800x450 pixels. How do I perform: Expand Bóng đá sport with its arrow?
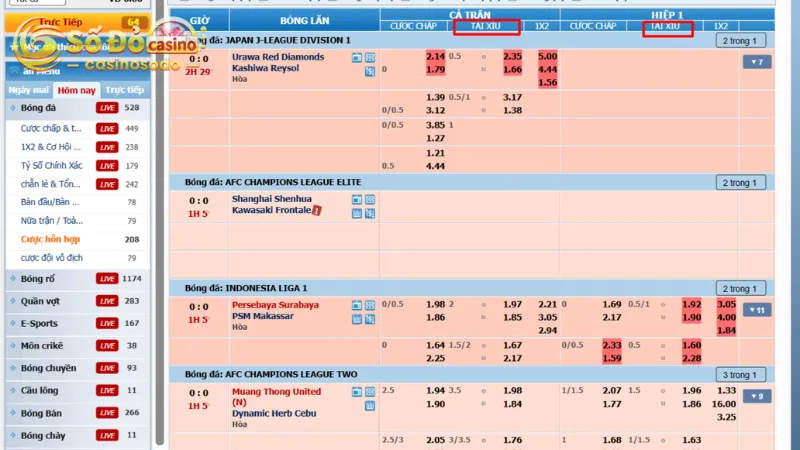pos(13,108)
